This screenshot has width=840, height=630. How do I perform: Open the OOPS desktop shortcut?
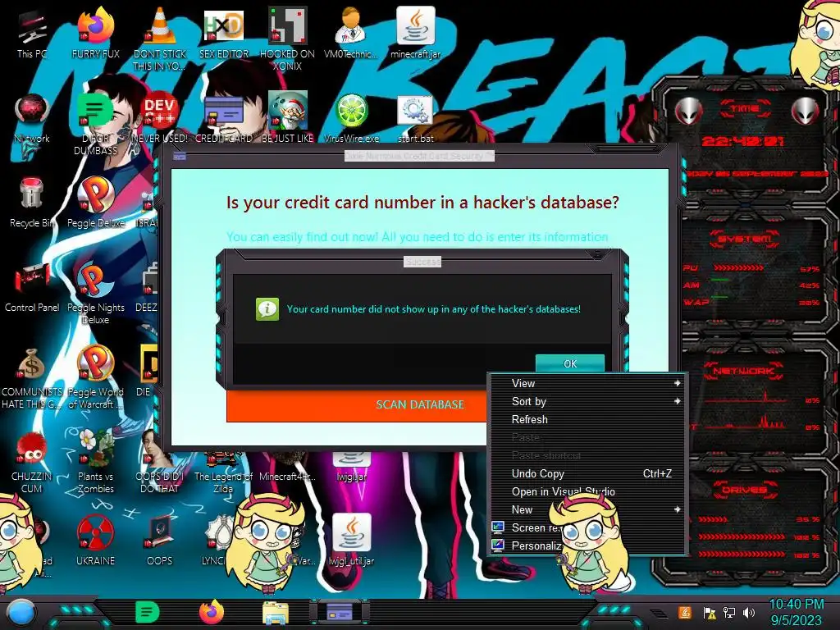tap(160, 540)
